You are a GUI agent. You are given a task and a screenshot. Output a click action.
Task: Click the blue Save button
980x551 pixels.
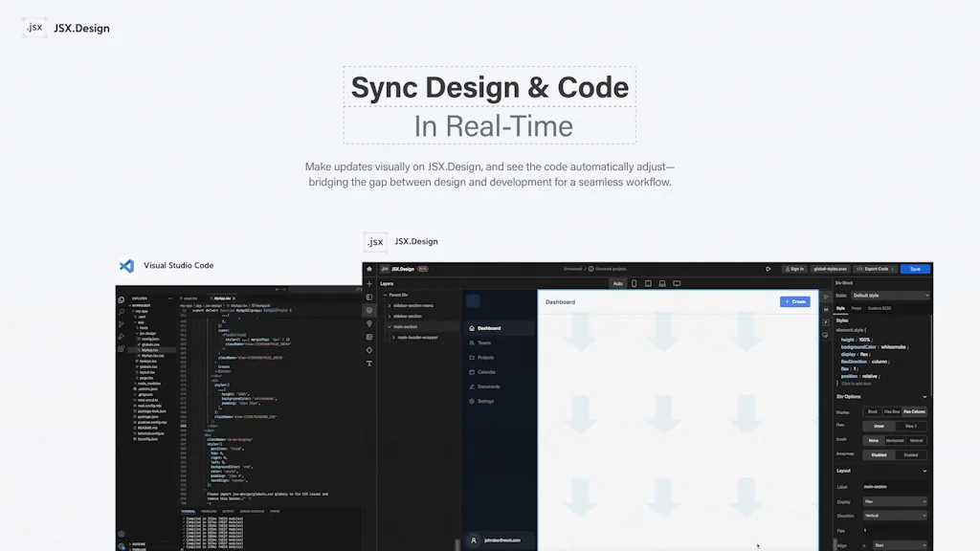(914, 269)
